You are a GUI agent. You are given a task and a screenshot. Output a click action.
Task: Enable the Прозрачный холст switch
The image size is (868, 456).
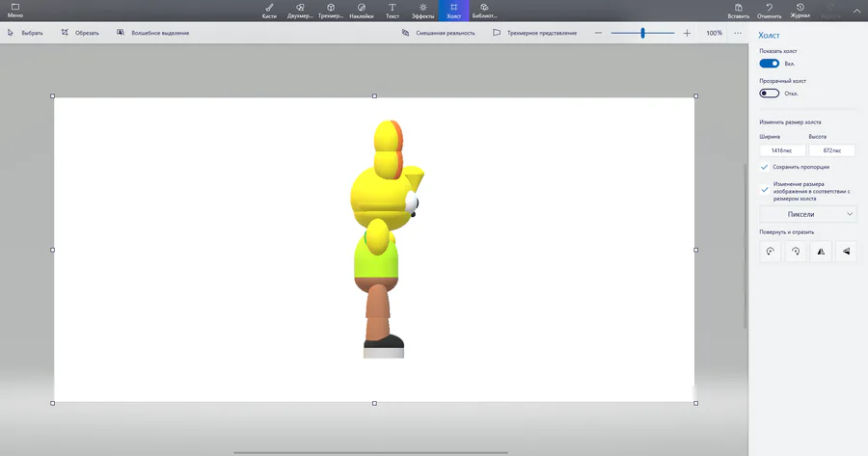[769, 93]
